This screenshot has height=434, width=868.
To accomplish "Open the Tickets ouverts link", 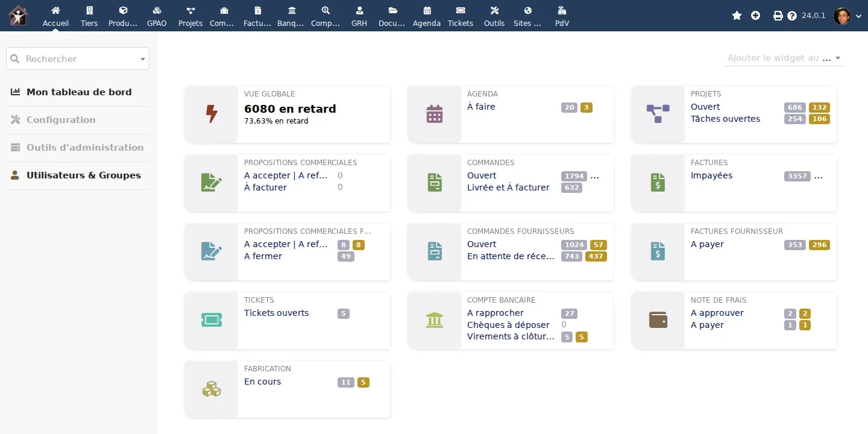I will pyautogui.click(x=276, y=313).
